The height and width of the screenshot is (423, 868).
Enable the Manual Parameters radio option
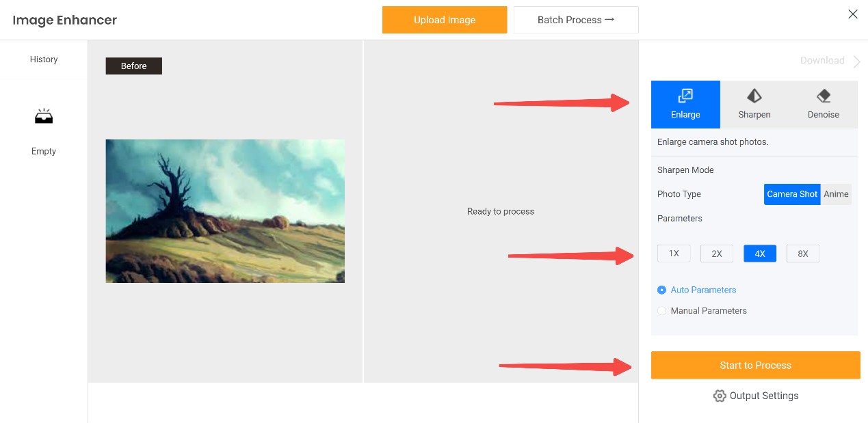click(x=661, y=311)
